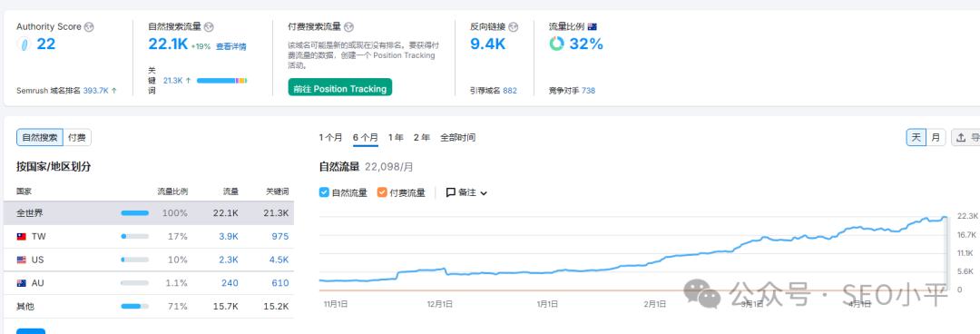
Task: Open AU traffic value 240
Action: coord(230,282)
